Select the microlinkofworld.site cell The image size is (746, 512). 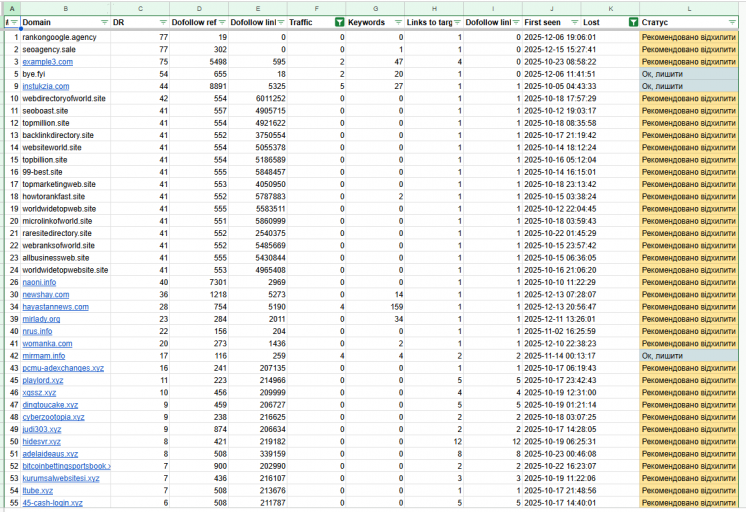pyautogui.click(x=66, y=221)
